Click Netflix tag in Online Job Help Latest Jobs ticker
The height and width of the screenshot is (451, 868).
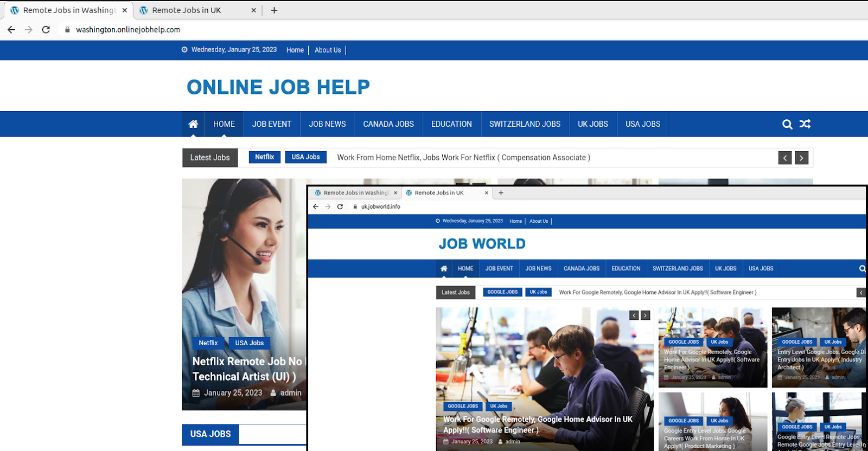tap(265, 157)
